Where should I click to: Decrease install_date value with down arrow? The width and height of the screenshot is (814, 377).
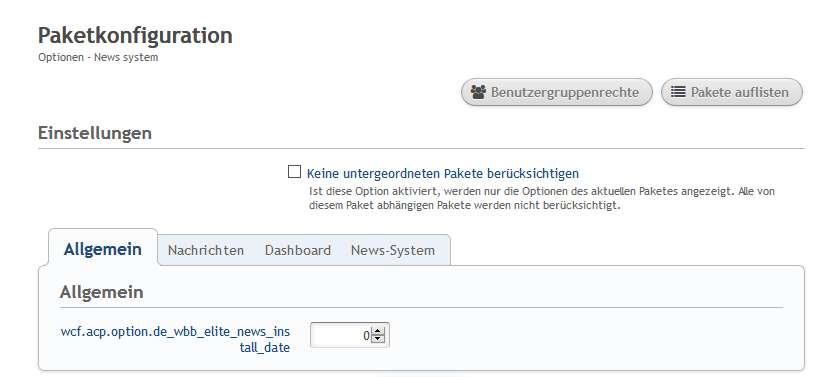click(x=378, y=340)
